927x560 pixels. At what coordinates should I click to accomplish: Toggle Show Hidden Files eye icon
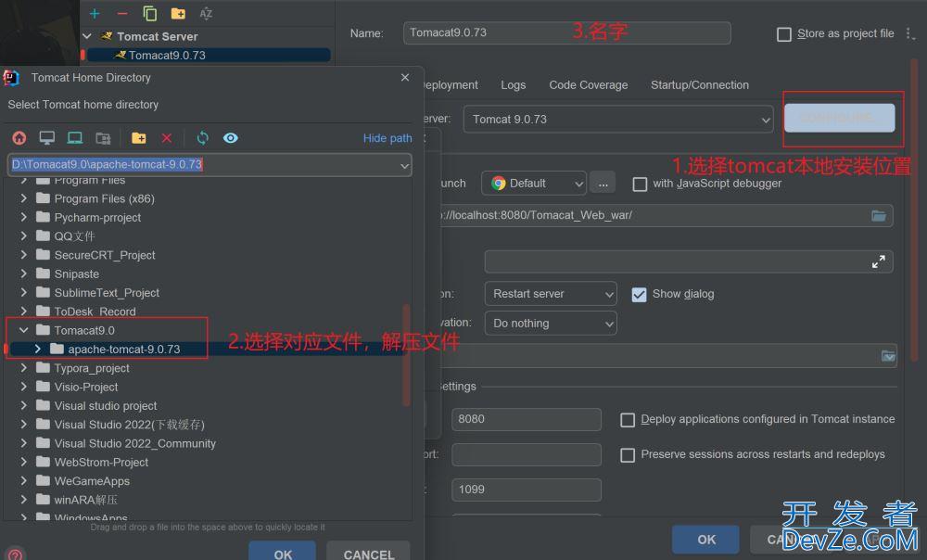pyautogui.click(x=231, y=138)
